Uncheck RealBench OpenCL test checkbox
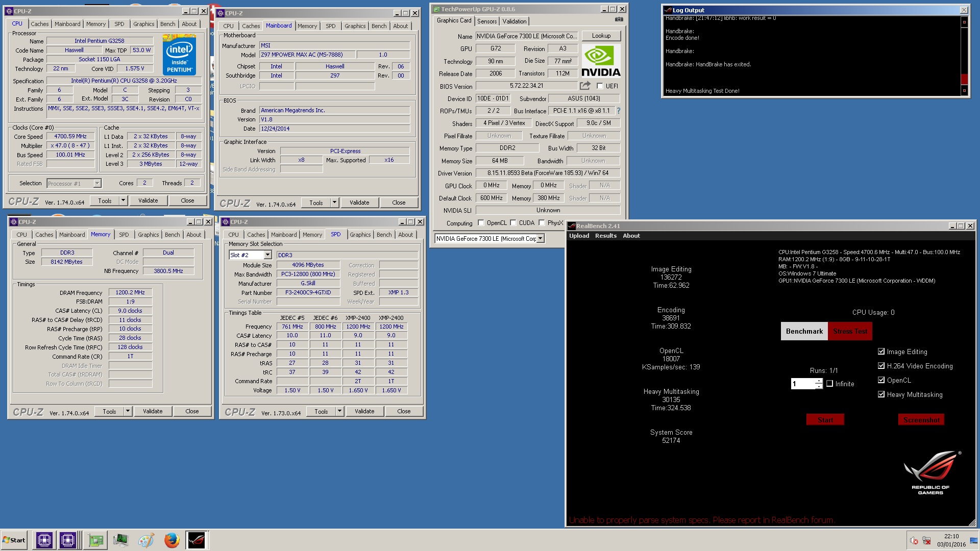This screenshot has height=551, width=980. pyautogui.click(x=881, y=380)
